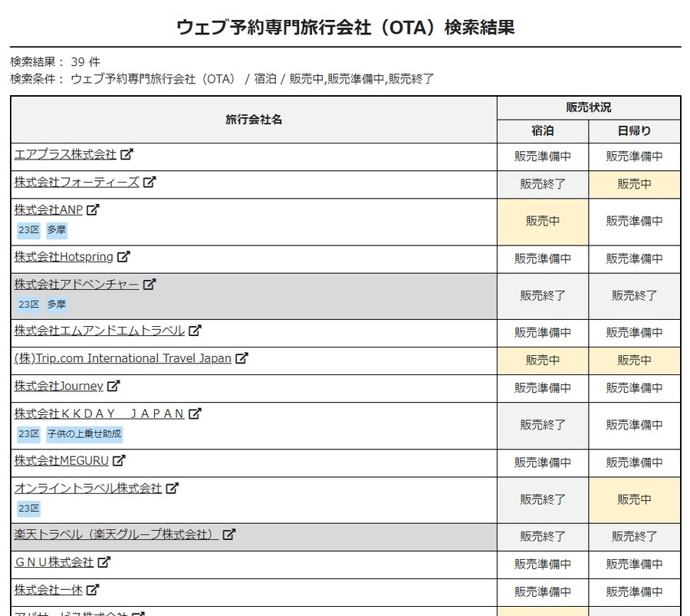This screenshot has width=690, height=616.
Task: Open external link icon beside 楽天トラベル
Action: pos(228,534)
